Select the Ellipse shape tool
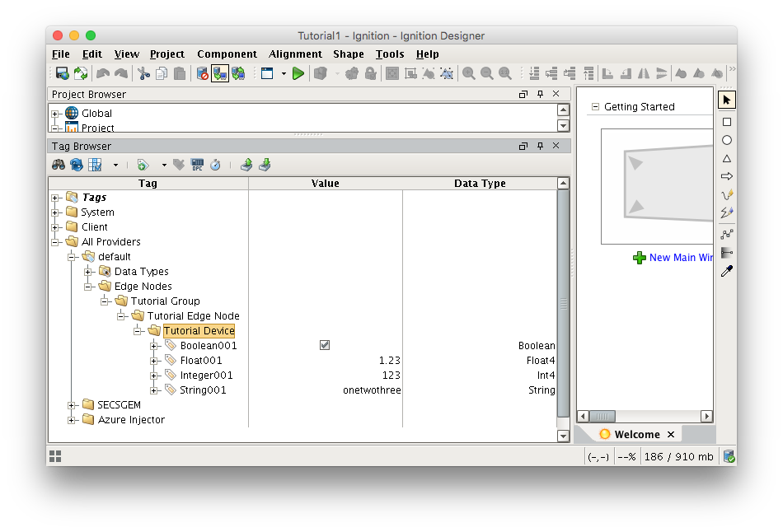The image size is (783, 532). coord(726,140)
